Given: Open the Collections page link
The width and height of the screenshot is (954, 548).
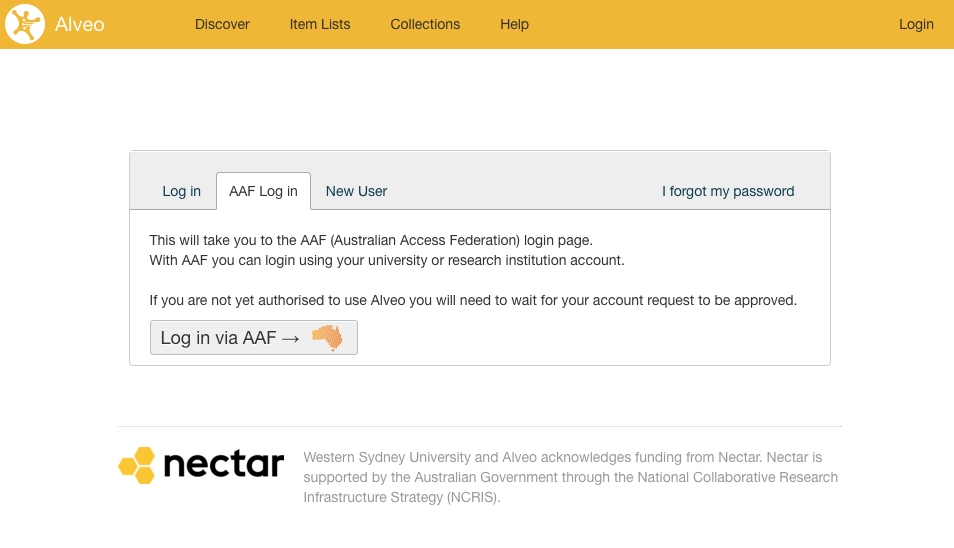Looking at the screenshot, I should 425,24.
